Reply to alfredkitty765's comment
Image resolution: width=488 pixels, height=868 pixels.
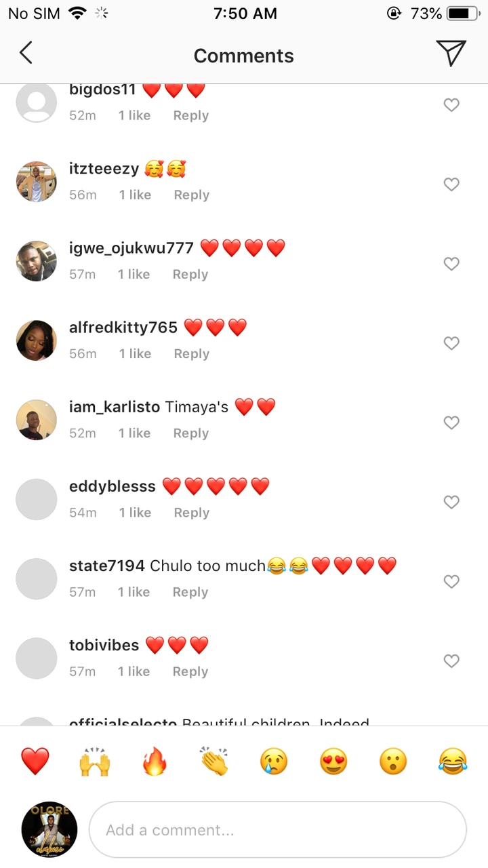coord(192,354)
